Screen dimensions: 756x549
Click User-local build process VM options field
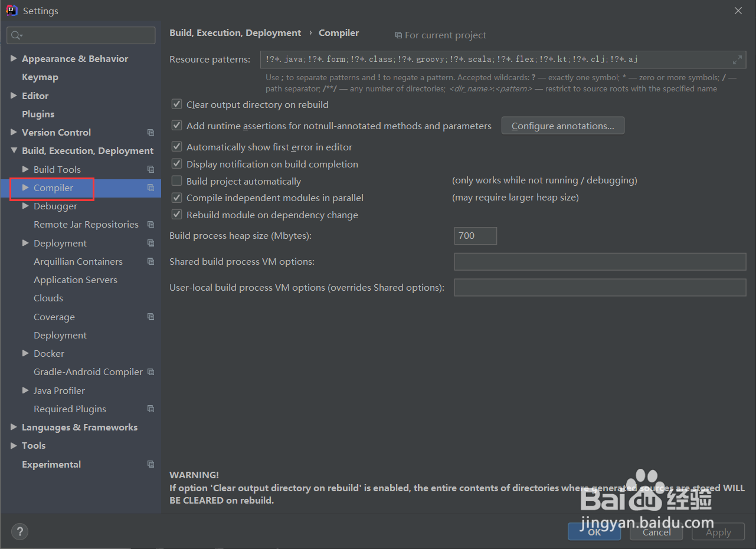click(600, 288)
